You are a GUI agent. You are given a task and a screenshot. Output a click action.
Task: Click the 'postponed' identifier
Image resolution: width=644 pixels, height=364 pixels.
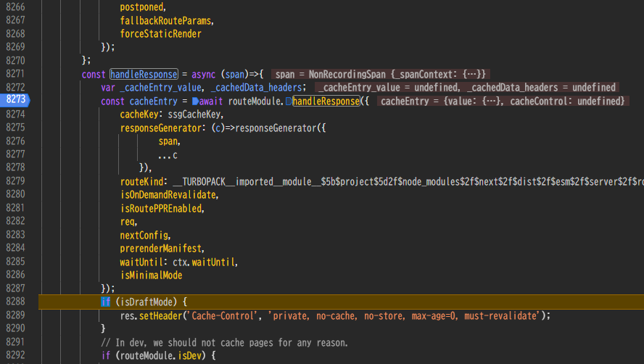141,7
